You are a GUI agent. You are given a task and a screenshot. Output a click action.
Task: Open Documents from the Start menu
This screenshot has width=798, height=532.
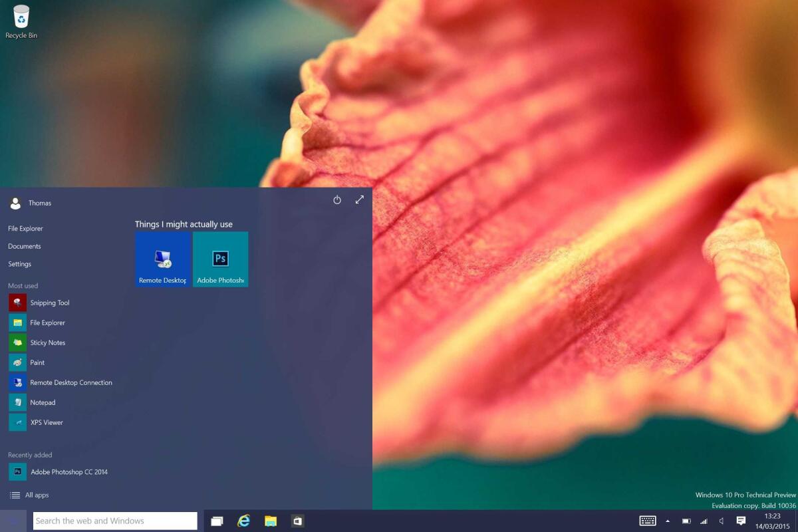point(25,246)
